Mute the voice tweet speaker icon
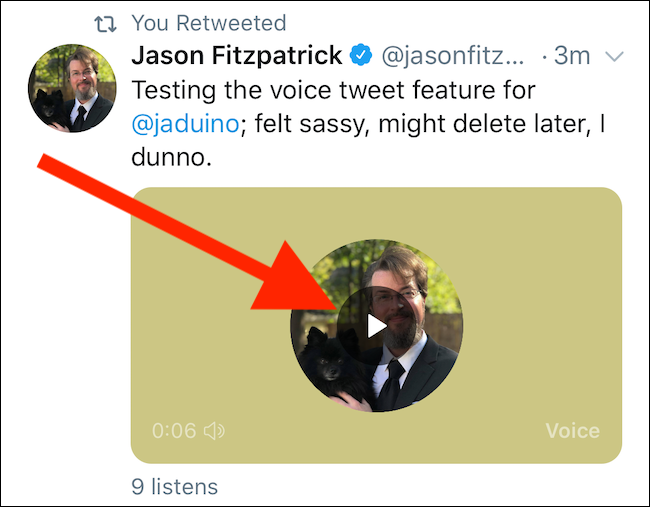Screen dimensions: 650x507 pyautogui.click(x=214, y=431)
